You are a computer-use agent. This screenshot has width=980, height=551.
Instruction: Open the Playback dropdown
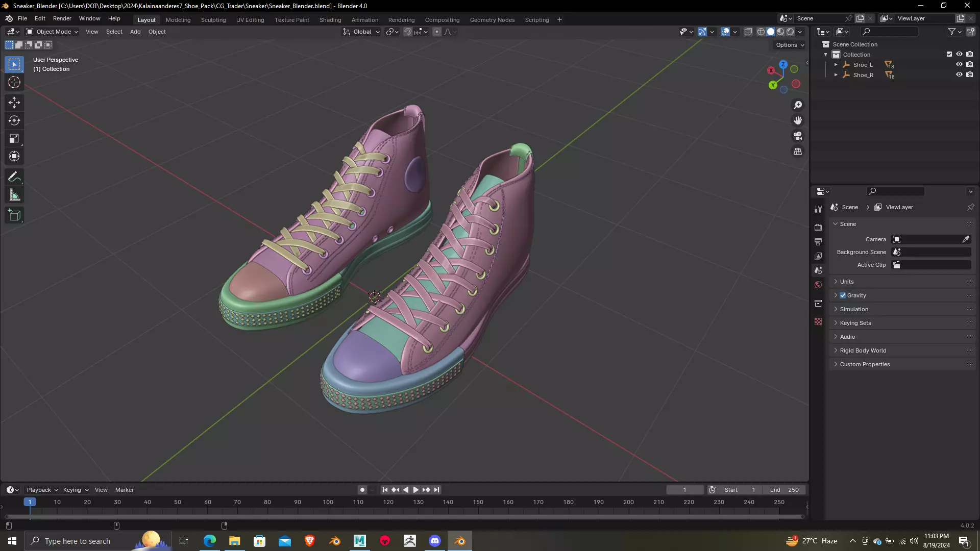[x=42, y=490]
